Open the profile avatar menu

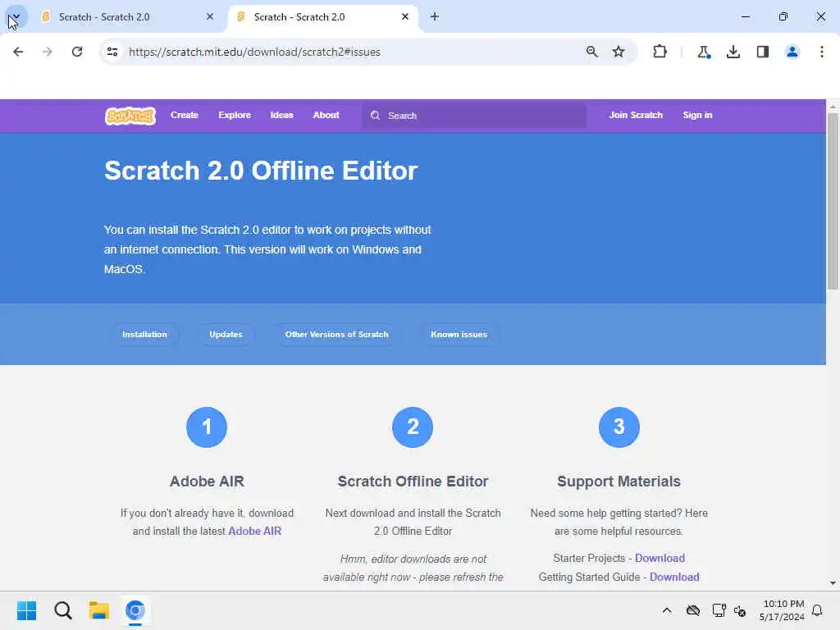[792, 52]
